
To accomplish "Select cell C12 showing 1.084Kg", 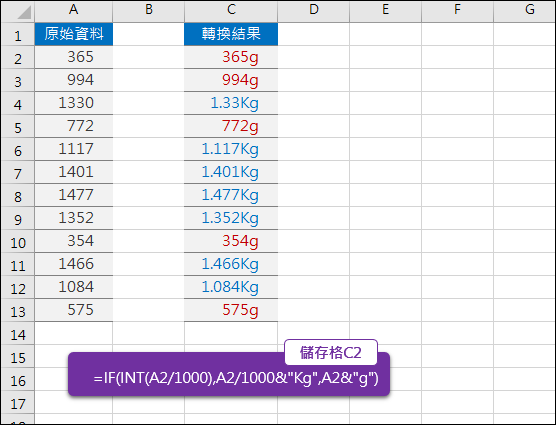I will [x=231, y=287].
